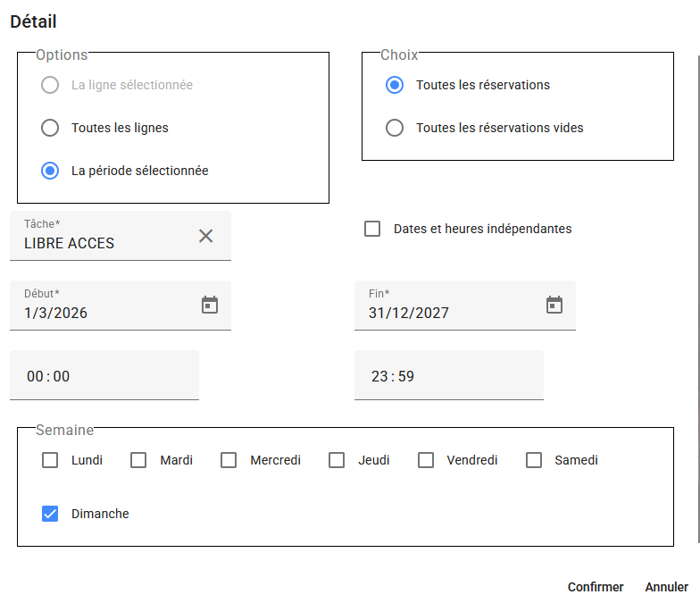The width and height of the screenshot is (700, 603).
Task: Click the Confirmer button
Action: coord(596,587)
